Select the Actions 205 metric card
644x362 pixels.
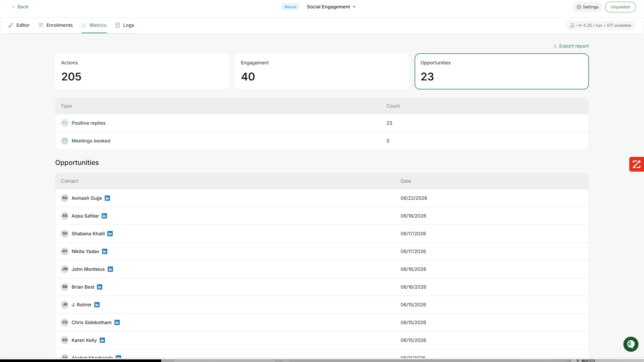point(142,71)
